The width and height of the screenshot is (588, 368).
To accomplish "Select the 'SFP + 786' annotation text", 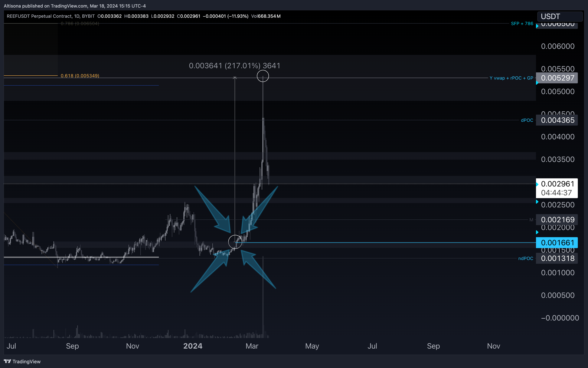I will click(x=522, y=24).
